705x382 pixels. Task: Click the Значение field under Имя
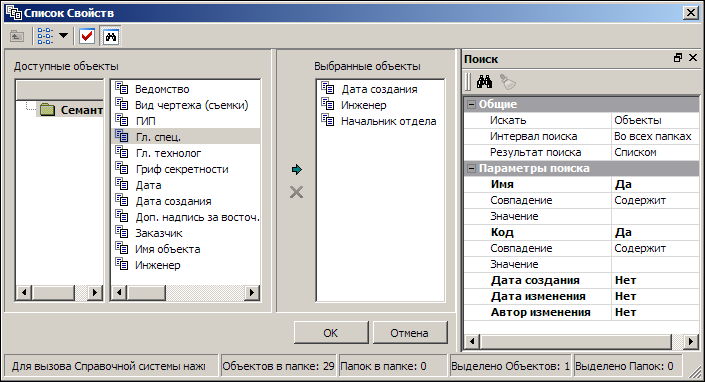(656, 216)
